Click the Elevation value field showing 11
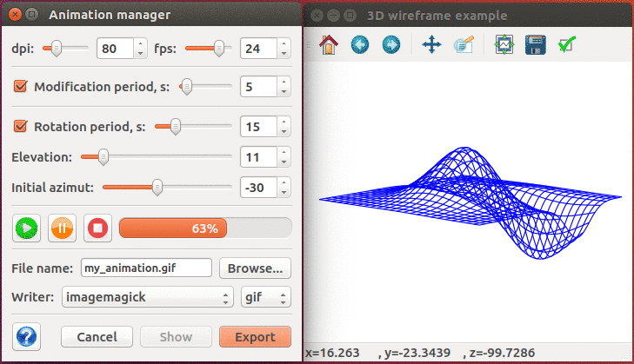The height and width of the screenshot is (364, 634). (x=259, y=157)
